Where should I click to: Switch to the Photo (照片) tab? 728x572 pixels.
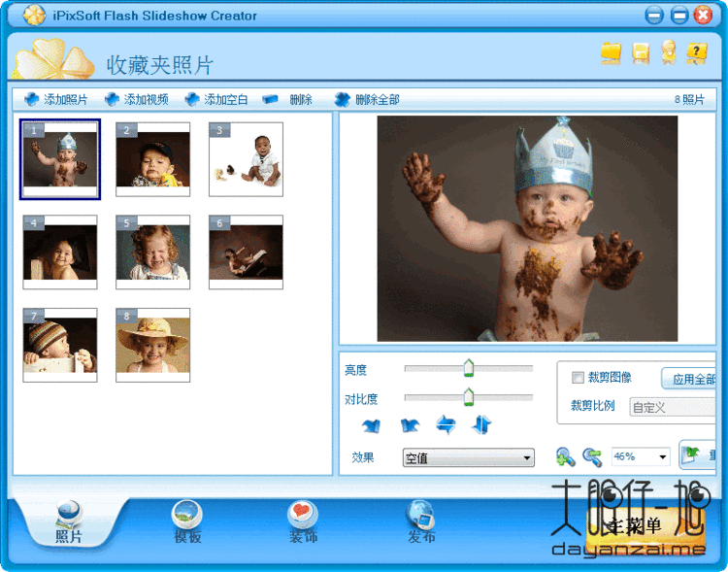tap(69, 522)
